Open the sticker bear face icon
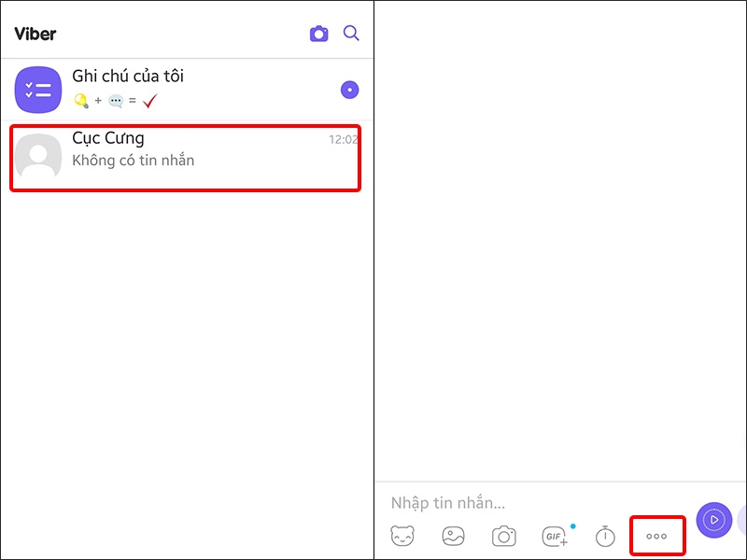This screenshot has height=560, width=747. (402, 536)
